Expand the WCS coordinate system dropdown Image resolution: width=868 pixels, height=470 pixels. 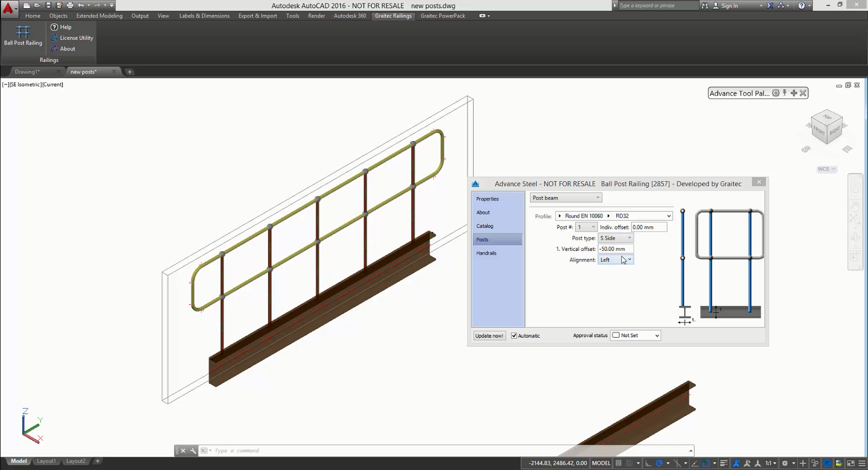click(827, 169)
